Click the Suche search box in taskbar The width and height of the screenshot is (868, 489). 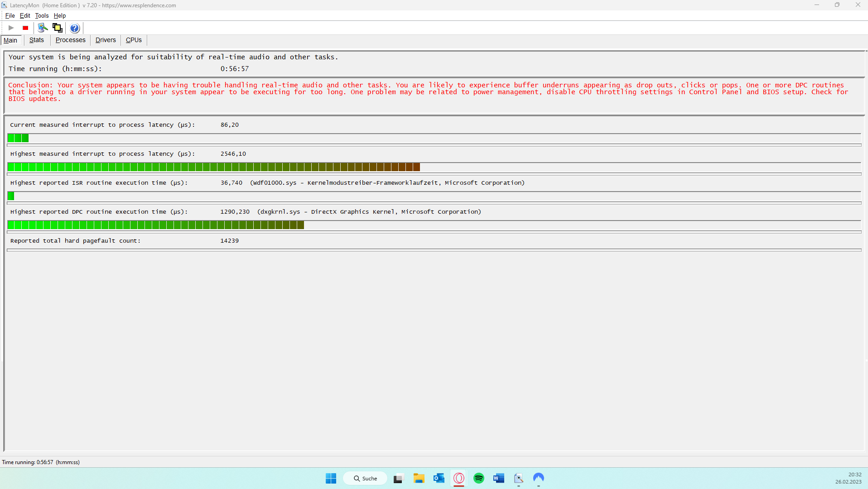pyautogui.click(x=365, y=478)
